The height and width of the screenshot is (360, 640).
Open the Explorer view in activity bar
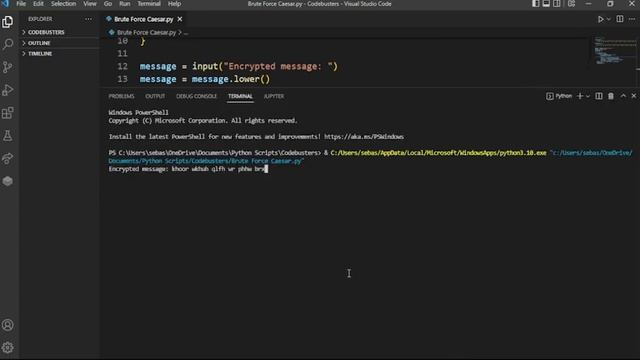(7, 22)
